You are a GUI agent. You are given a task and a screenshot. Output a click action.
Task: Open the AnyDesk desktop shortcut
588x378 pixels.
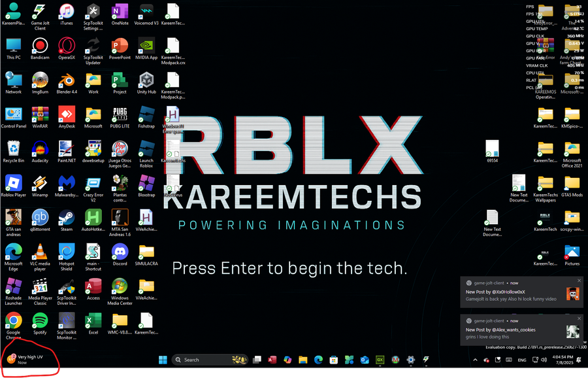click(x=67, y=118)
